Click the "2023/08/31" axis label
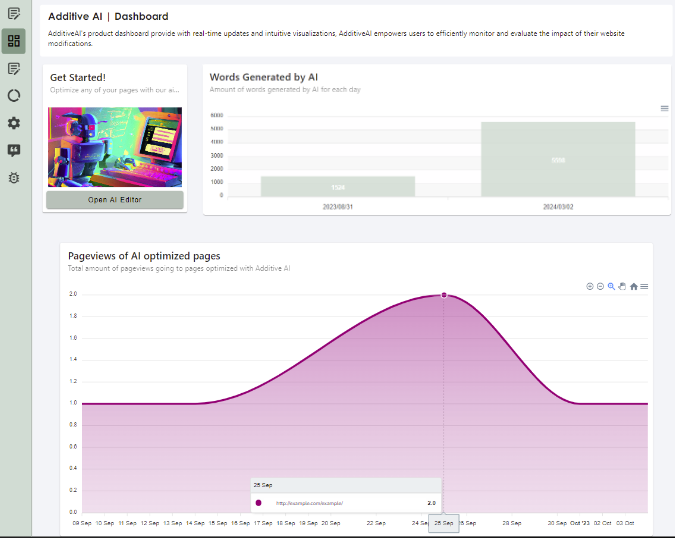The width and height of the screenshot is (675, 538). (338, 207)
